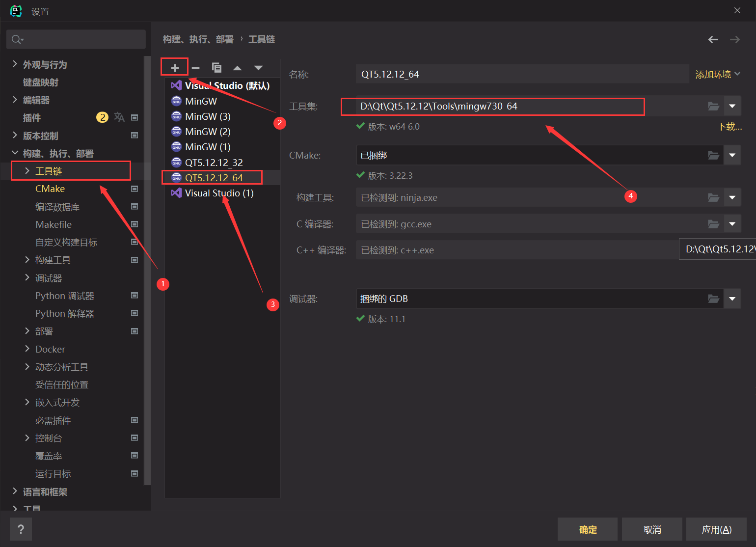Navigate back with the back arrow
The height and width of the screenshot is (547, 756).
pos(713,39)
